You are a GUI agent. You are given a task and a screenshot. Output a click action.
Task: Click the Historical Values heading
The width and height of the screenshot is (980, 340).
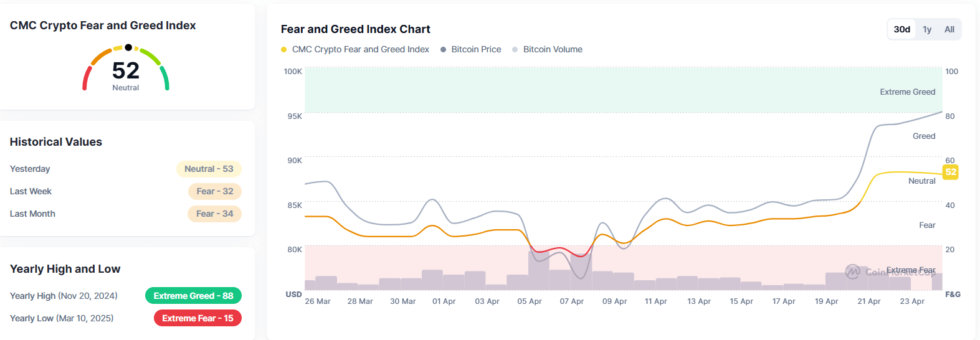coord(56,142)
